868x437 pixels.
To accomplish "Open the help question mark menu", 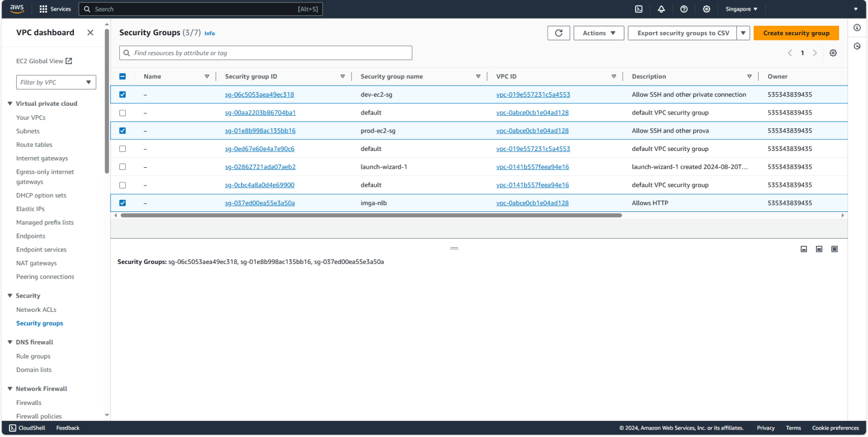I will [684, 9].
